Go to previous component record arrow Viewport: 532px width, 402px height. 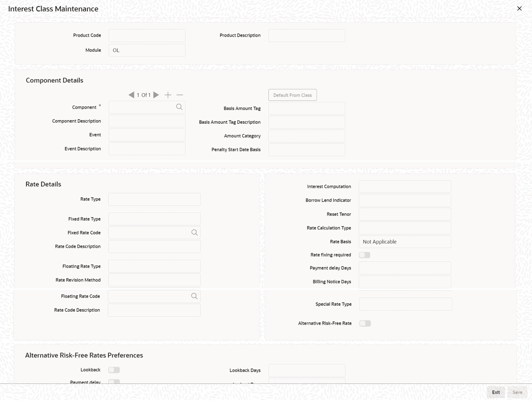point(131,95)
